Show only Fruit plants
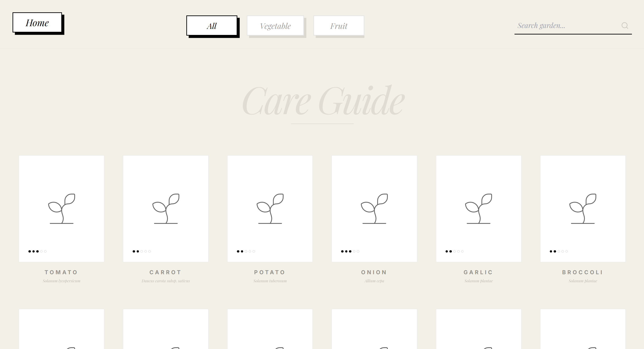This screenshot has height=349, width=644. coord(339,26)
